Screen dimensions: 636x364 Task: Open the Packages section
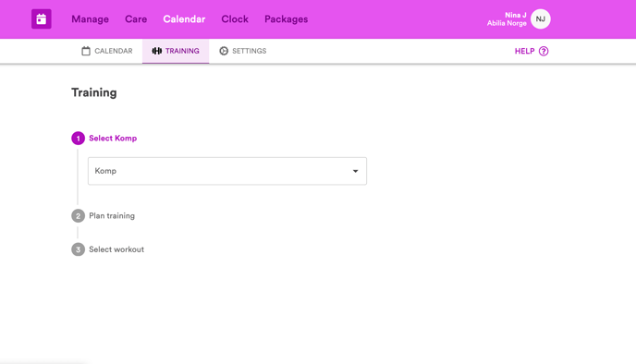[286, 19]
